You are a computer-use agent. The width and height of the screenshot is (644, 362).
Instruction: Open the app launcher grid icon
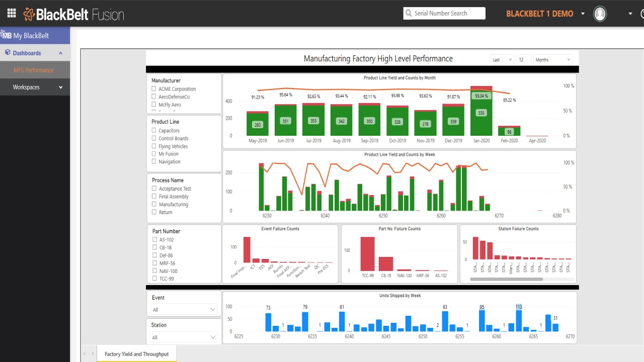[x=11, y=13]
